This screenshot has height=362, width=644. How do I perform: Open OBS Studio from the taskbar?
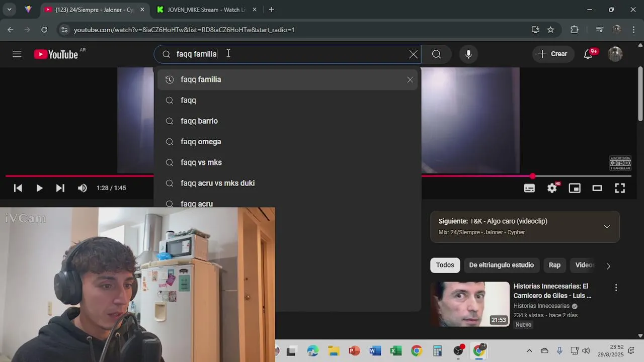click(458, 350)
